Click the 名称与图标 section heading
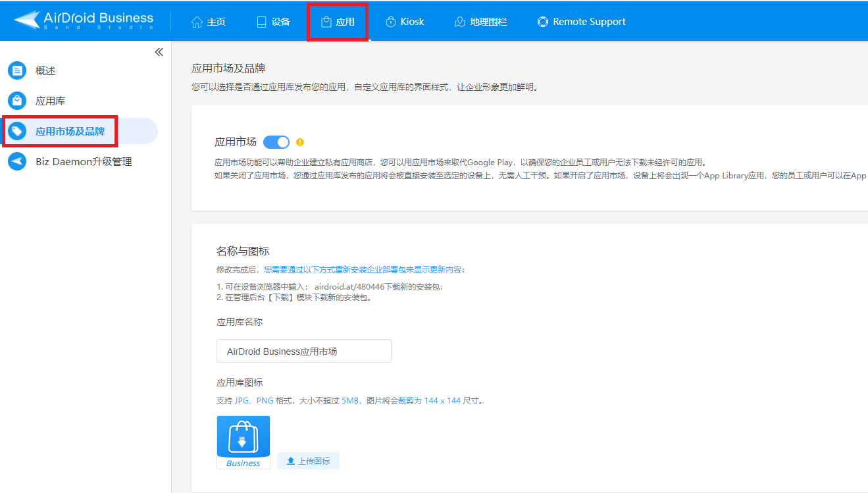868x493 pixels. point(243,251)
